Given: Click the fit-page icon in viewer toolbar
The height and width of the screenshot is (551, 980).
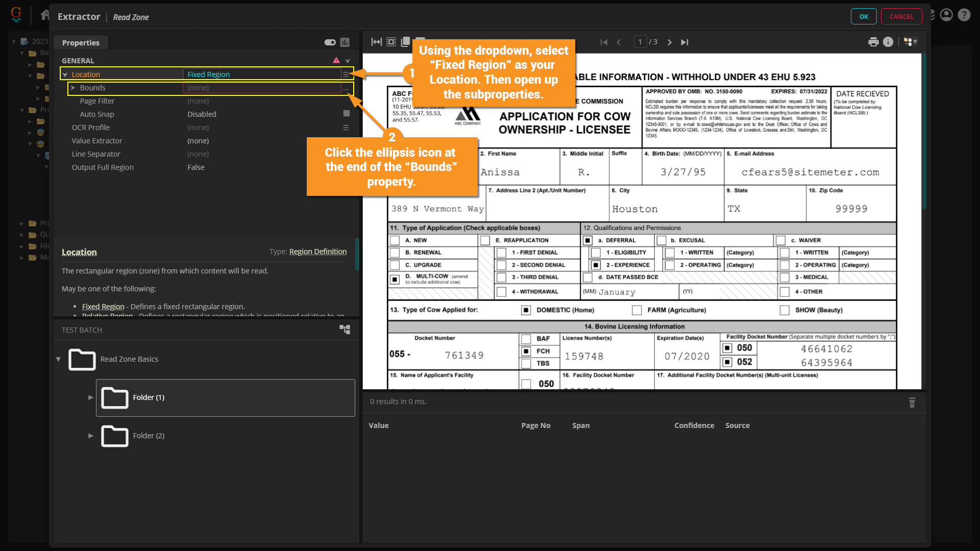Looking at the screenshot, I should coord(391,42).
